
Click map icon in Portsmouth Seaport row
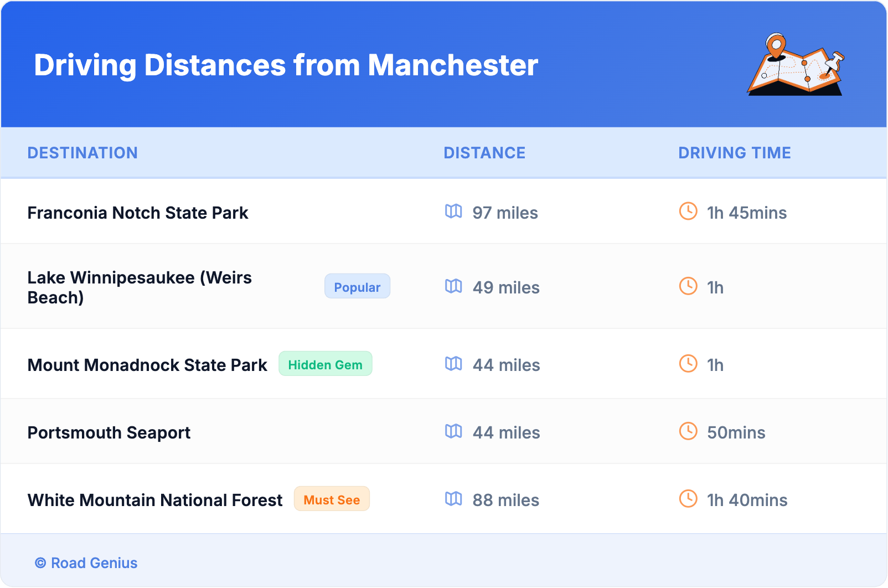tap(453, 431)
